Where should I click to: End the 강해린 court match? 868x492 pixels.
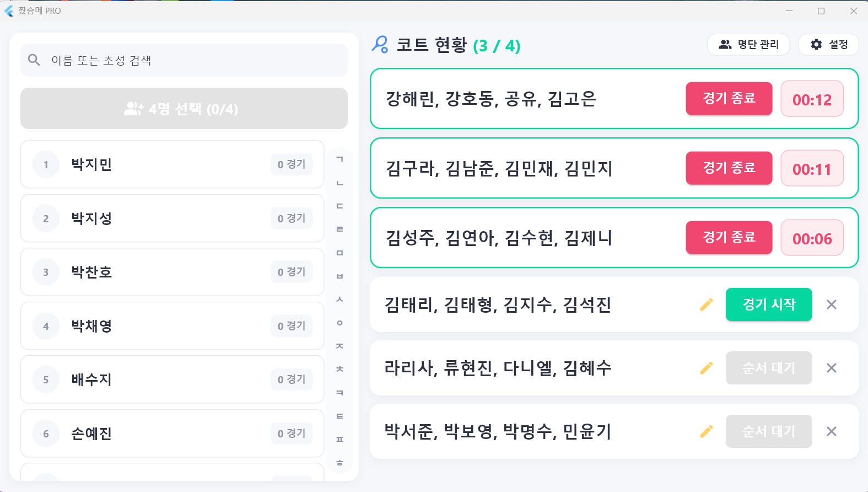[x=729, y=99]
